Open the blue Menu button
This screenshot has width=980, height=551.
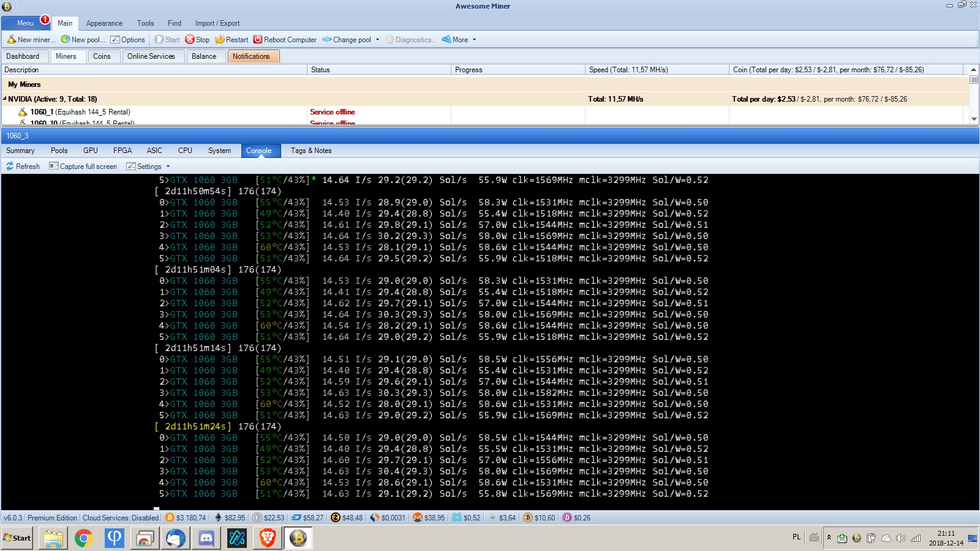tap(26, 23)
